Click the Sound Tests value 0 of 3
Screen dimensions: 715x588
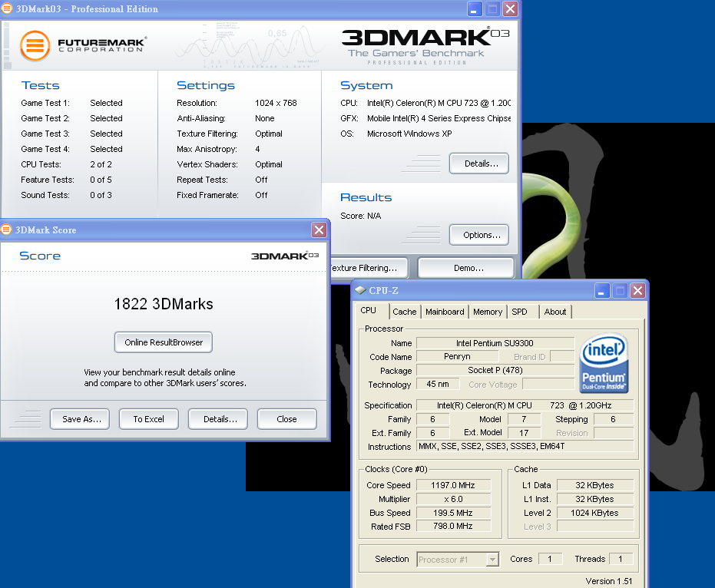pos(101,195)
